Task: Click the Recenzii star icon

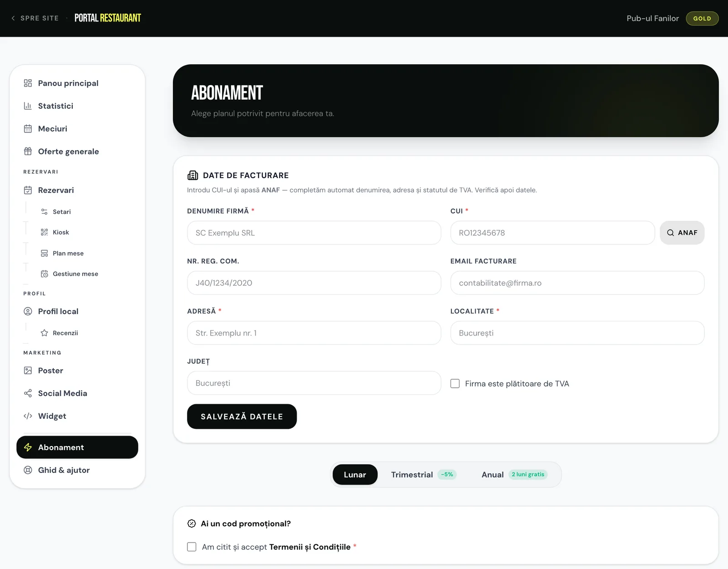Action: 44,333
